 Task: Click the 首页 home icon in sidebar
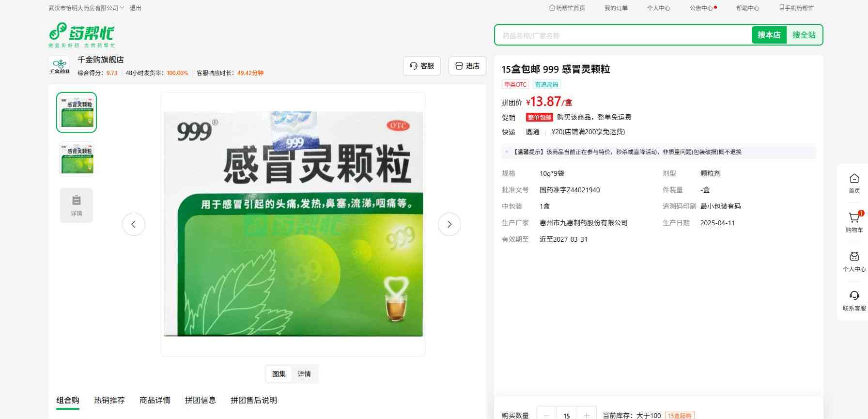(854, 183)
